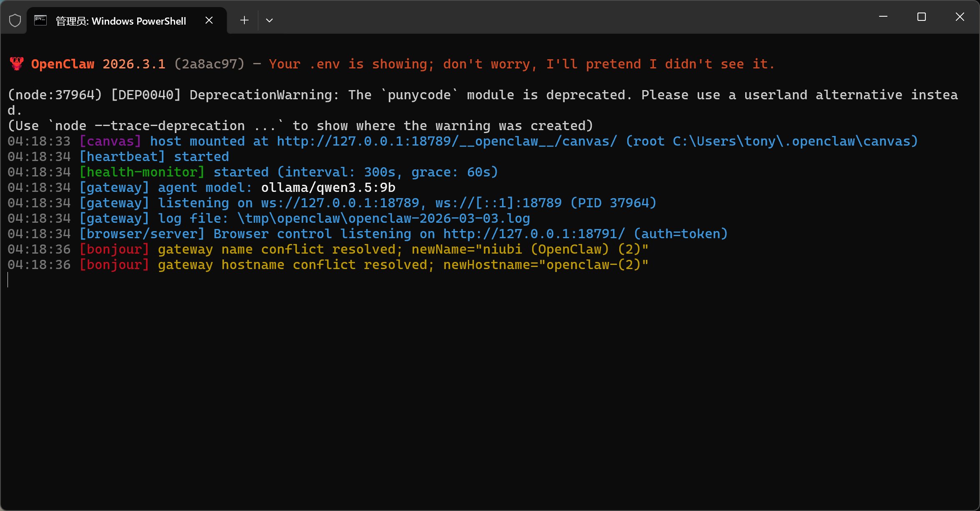Maximize the terminal window
The height and width of the screenshot is (511, 980).
(921, 17)
